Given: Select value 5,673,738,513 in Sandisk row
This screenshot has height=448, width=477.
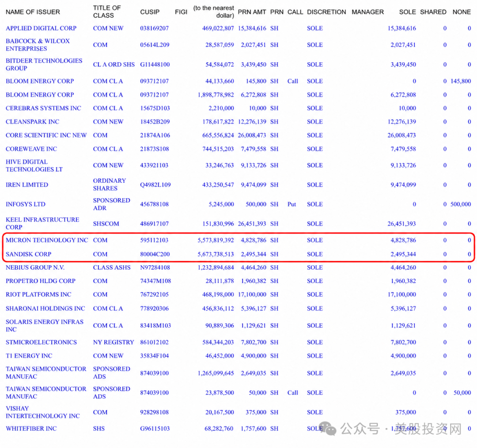Looking at the screenshot, I should click(216, 254).
